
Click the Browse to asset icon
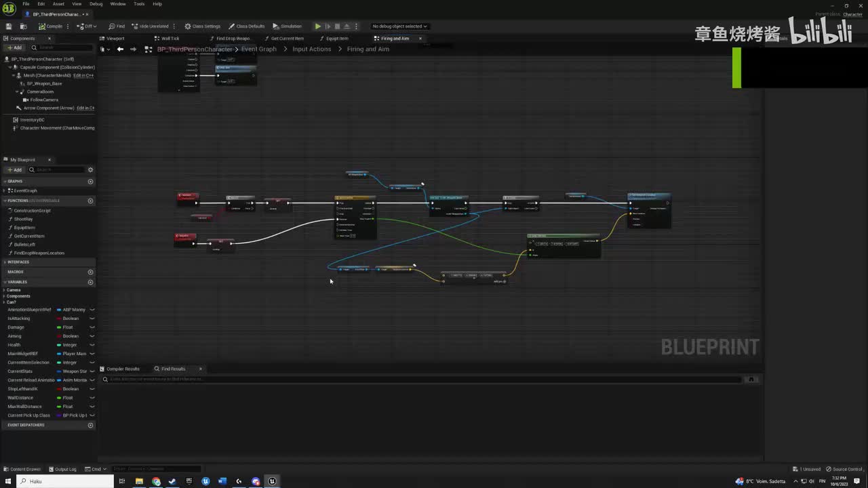[23, 26]
